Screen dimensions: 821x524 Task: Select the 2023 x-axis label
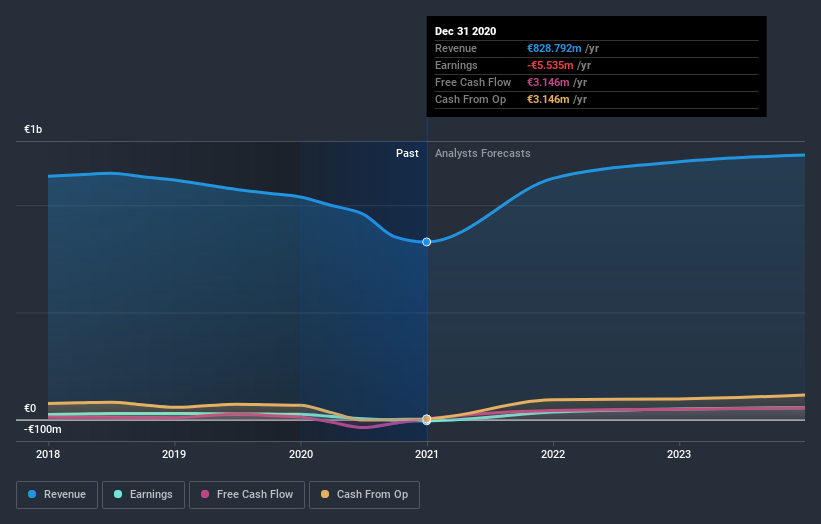pos(679,454)
